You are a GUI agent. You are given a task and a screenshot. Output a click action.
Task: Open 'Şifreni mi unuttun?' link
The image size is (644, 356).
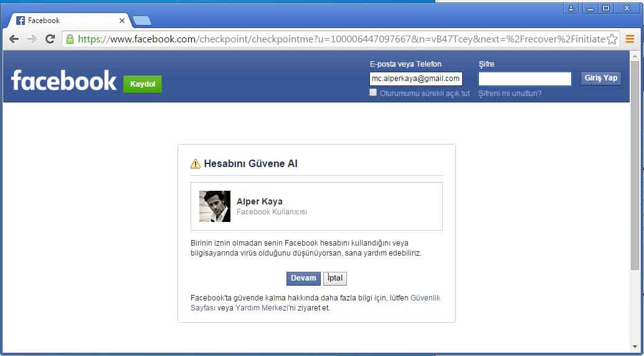(x=509, y=94)
